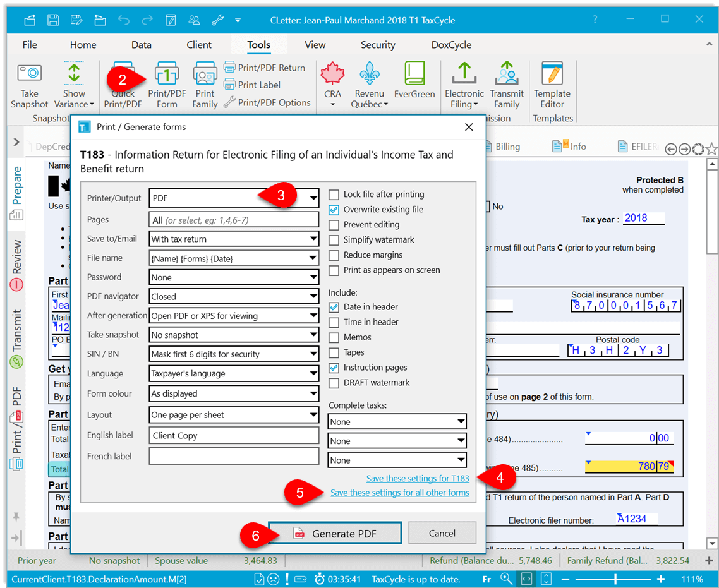The image size is (719, 588).
Task: Open the Language dropdown
Action: pyautogui.click(x=234, y=373)
